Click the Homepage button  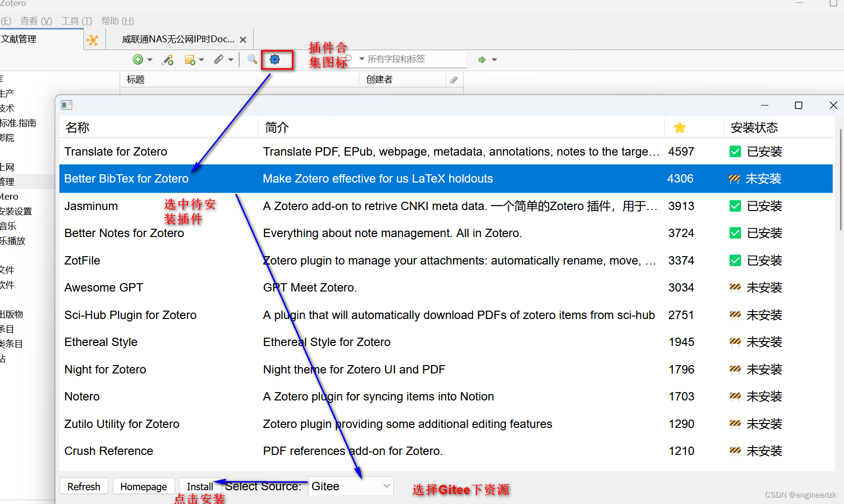click(x=144, y=486)
